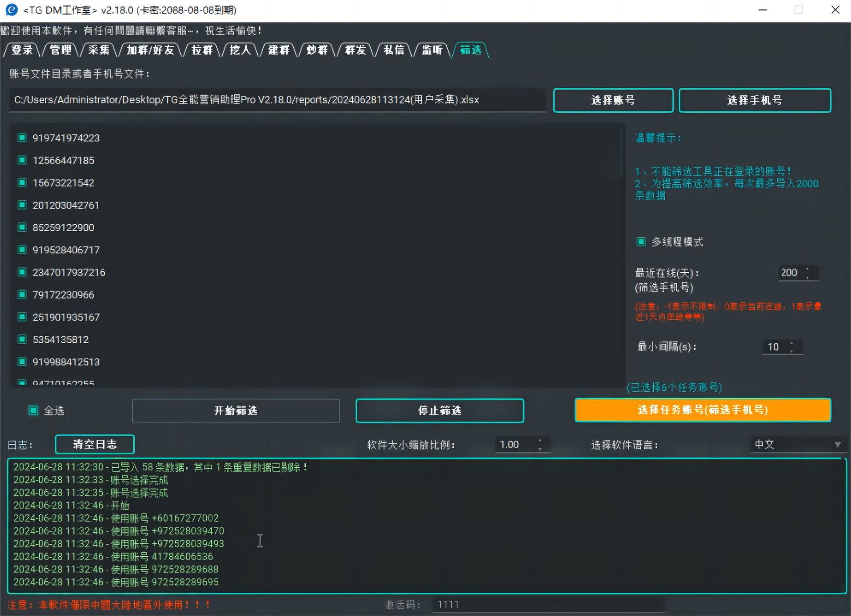Select the 群发 tab
The width and height of the screenshot is (851, 616).
tap(356, 50)
